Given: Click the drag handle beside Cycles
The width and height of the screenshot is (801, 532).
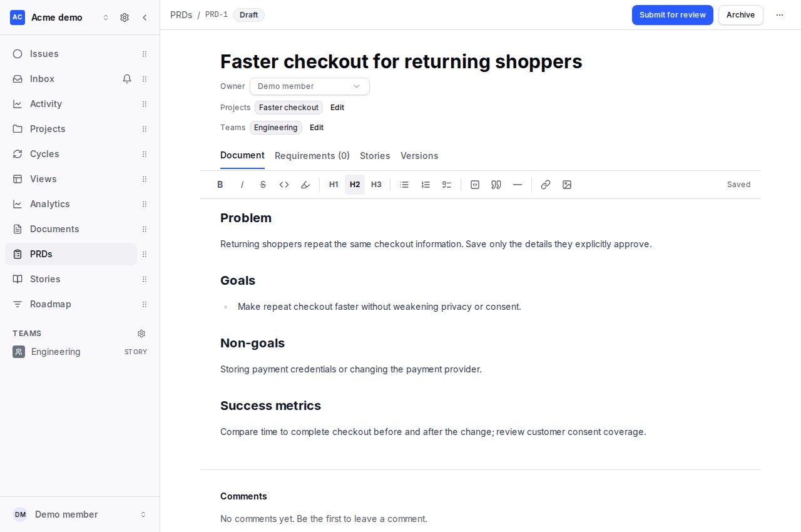Looking at the screenshot, I should (x=145, y=154).
